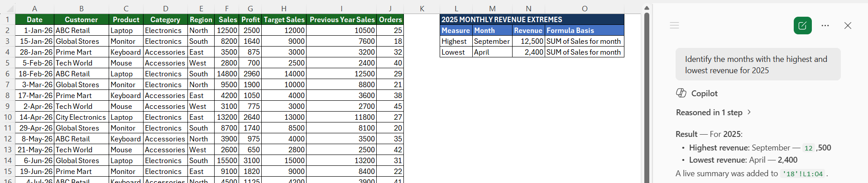Start a new Copilot chat
Viewport: 868px width, 183px height.
pyautogui.click(x=802, y=25)
